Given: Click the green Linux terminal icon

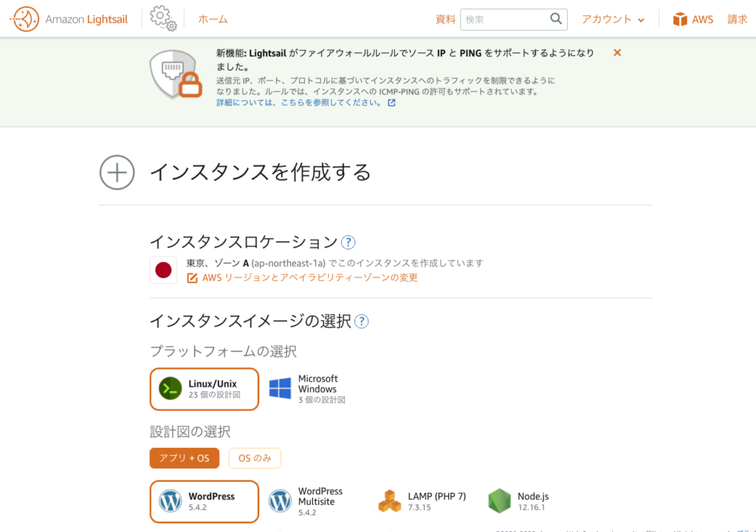Looking at the screenshot, I should [171, 389].
